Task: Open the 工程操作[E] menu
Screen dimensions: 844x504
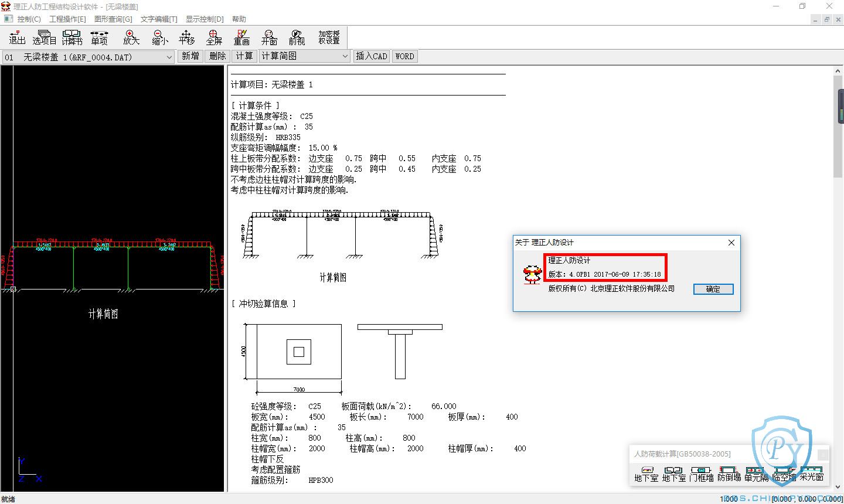Action: click(67, 19)
